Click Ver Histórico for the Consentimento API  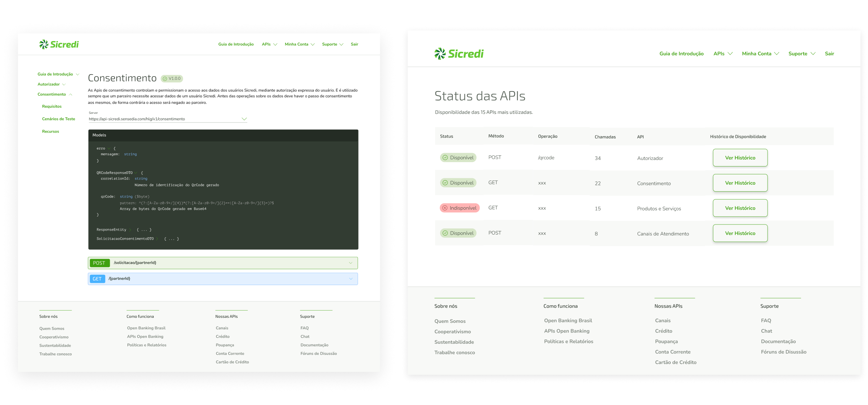740,183
